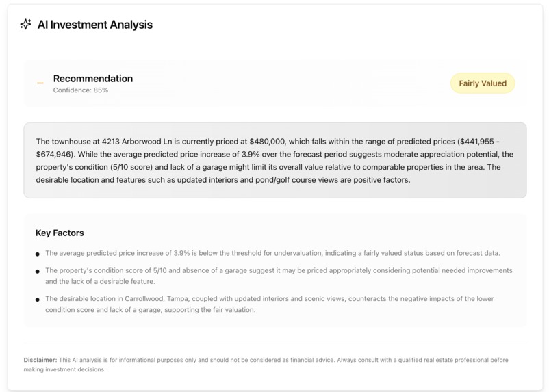Click the disclaimer text about financial advice
The width and height of the screenshot is (549, 392).
pyautogui.click(x=266, y=365)
